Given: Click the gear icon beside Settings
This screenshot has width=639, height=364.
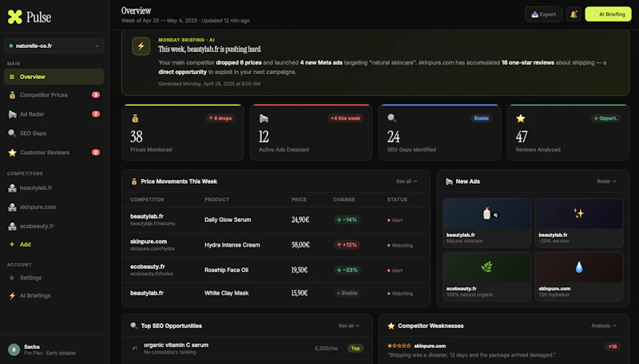Looking at the screenshot, I should (x=12, y=278).
